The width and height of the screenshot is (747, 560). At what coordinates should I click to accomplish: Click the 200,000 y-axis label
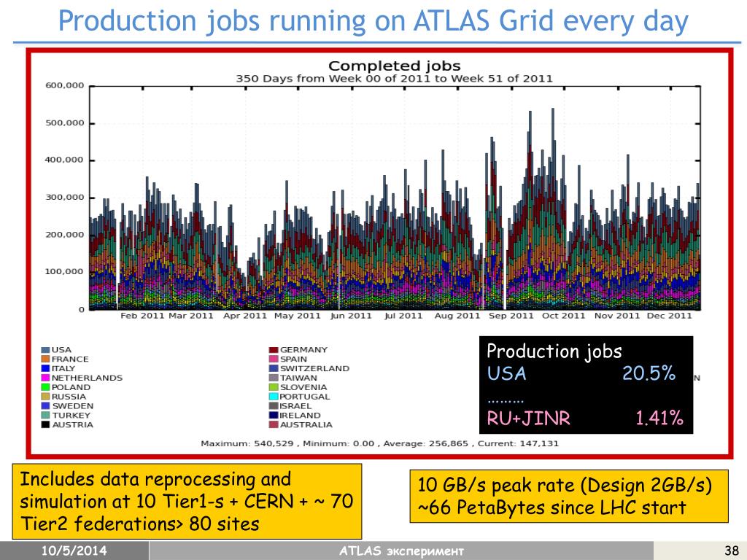64,235
